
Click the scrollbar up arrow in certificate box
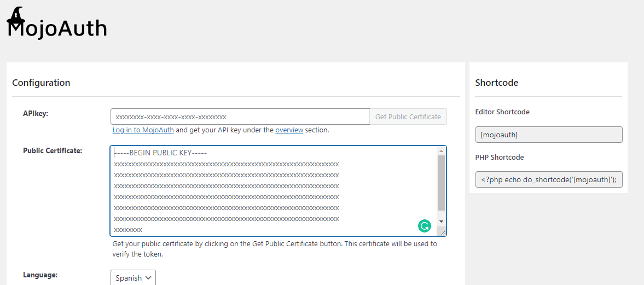(x=441, y=151)
